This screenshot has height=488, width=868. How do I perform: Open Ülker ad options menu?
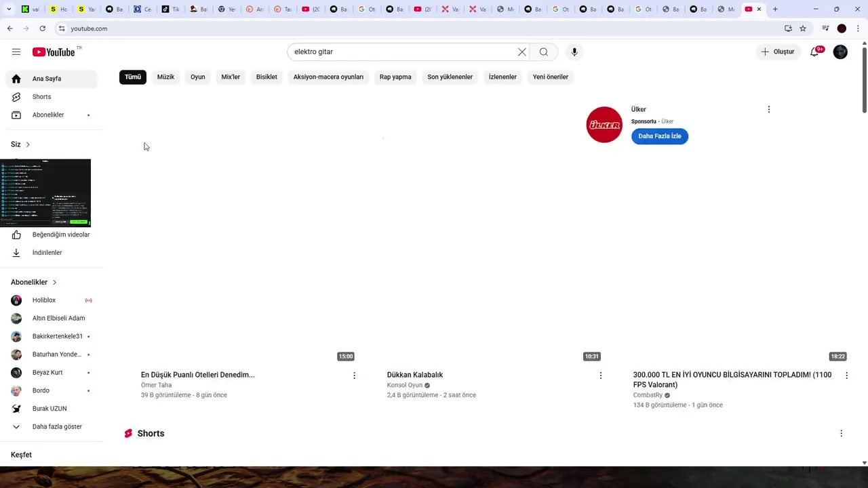(768, 109)
